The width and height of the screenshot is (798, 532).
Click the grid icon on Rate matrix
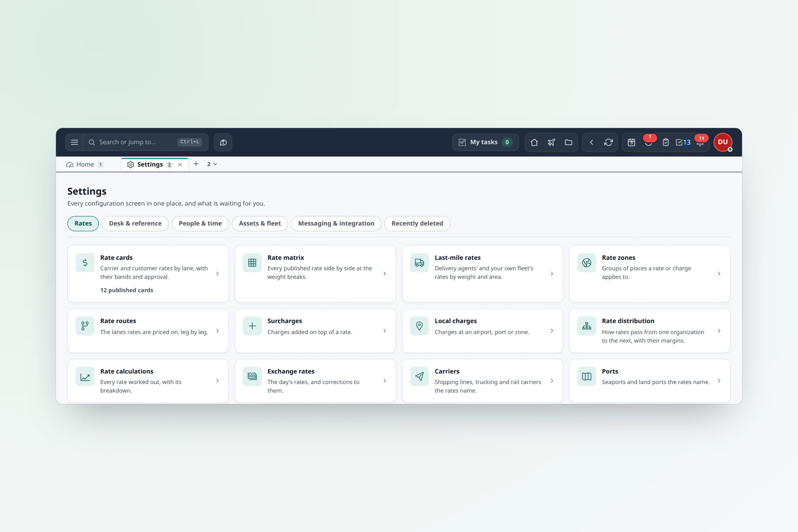pos(252,263)
